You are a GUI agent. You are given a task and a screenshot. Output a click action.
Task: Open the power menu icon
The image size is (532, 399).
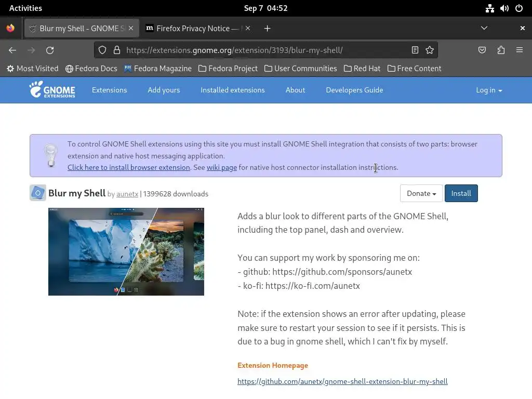coord(519,8)
